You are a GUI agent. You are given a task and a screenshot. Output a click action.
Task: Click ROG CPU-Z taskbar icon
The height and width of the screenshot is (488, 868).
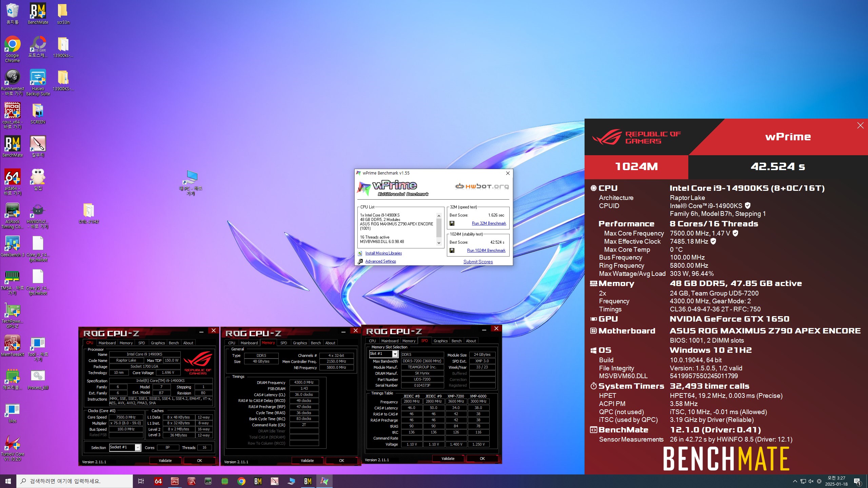[x=175, y=481]
